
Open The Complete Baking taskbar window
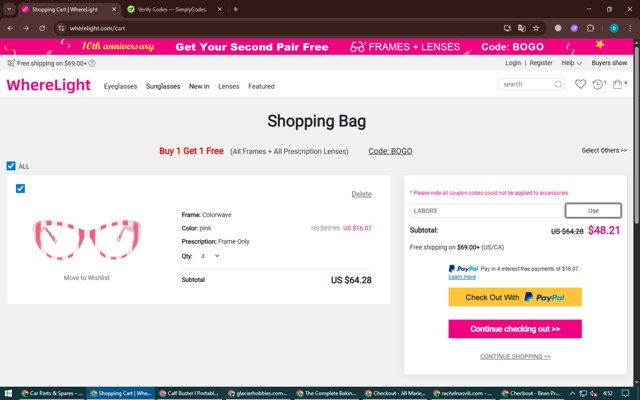(x=327, y=393)
